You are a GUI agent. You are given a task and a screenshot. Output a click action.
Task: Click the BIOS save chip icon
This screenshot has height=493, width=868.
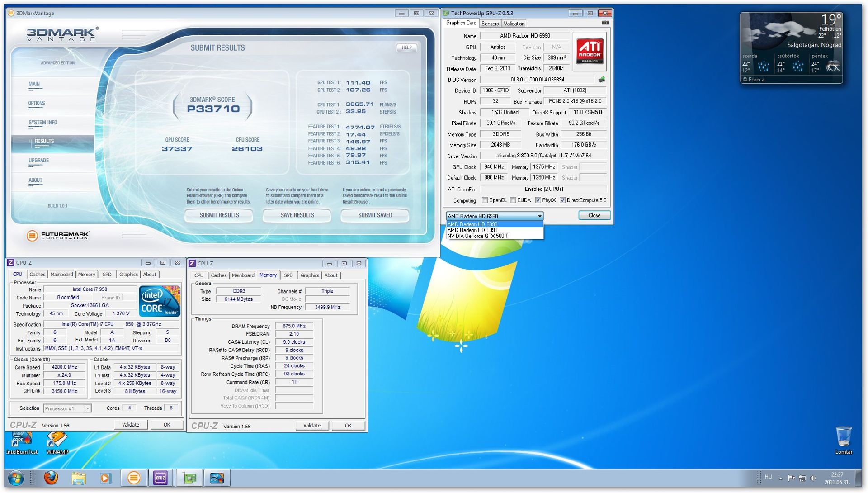[x=601, y=80]
